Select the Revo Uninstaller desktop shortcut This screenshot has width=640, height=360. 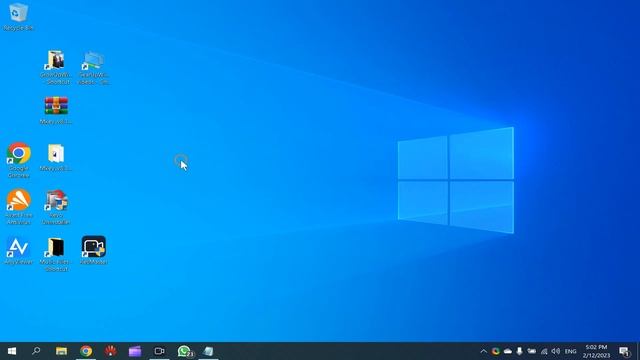tap(56, 207)
